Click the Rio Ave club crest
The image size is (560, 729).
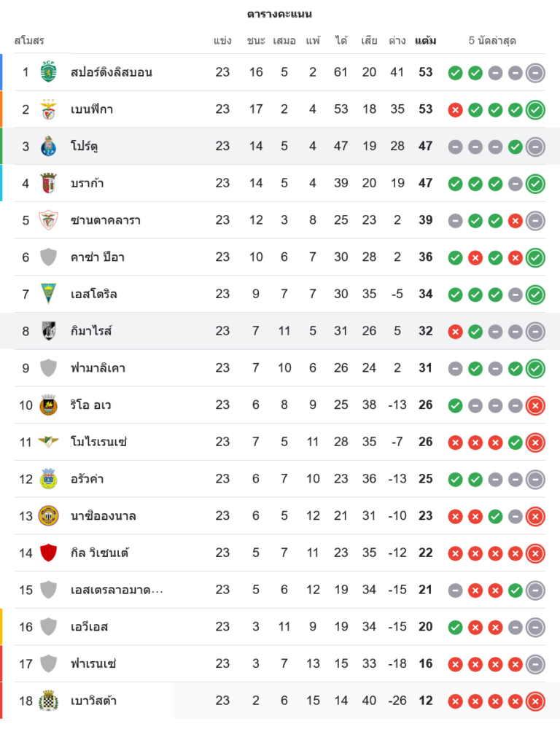[x=48, y=405]
